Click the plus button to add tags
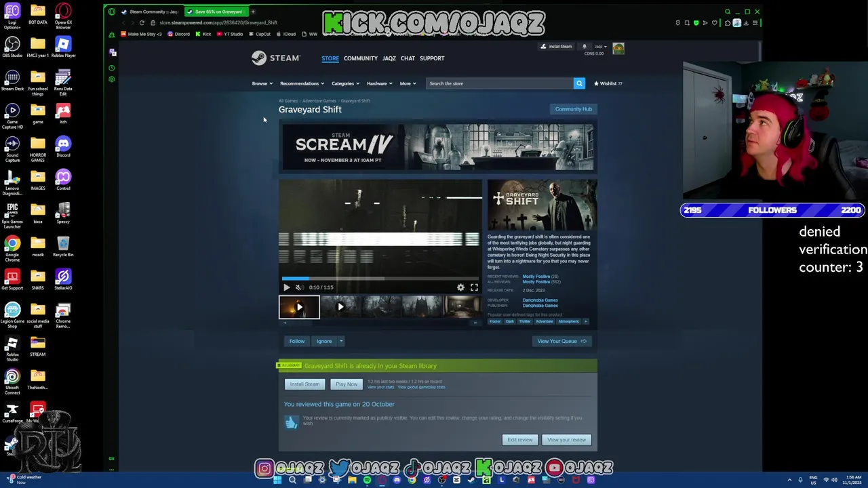 point(585,321)
